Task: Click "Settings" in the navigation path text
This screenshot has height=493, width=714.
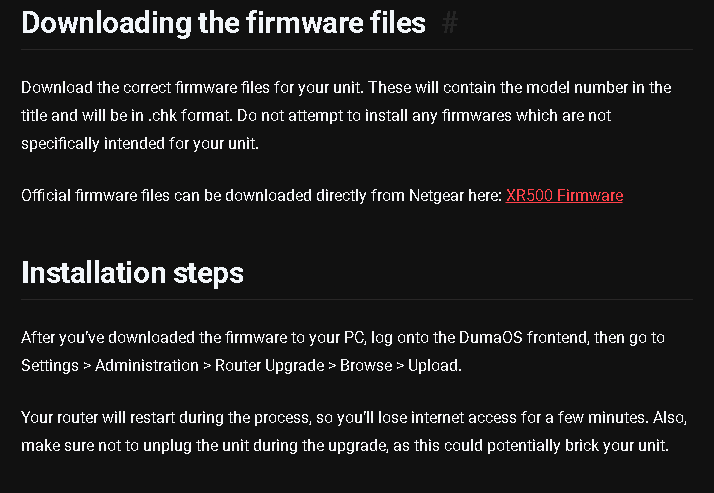Action: pos(49,365)
